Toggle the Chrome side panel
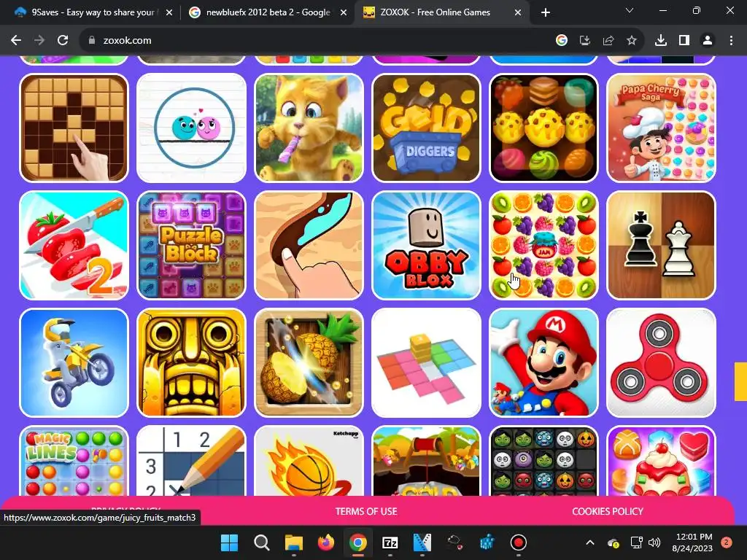The image size is (747, 560). (x=684, y=41)
